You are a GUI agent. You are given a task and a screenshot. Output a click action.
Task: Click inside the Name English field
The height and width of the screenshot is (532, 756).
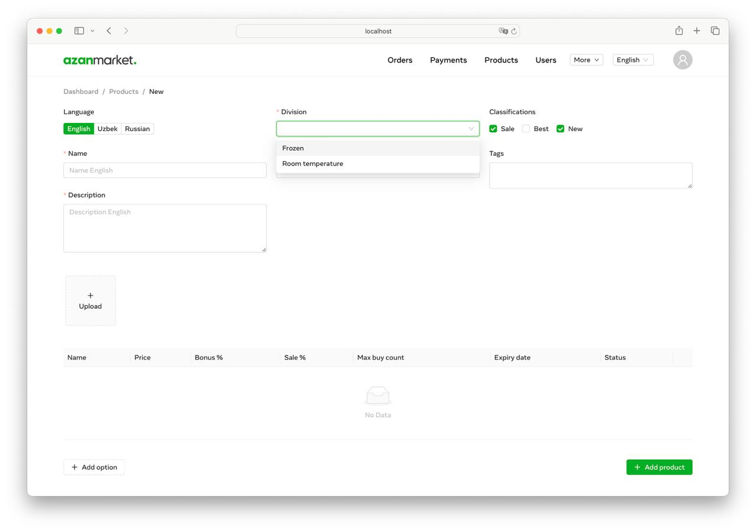(165, 170)
